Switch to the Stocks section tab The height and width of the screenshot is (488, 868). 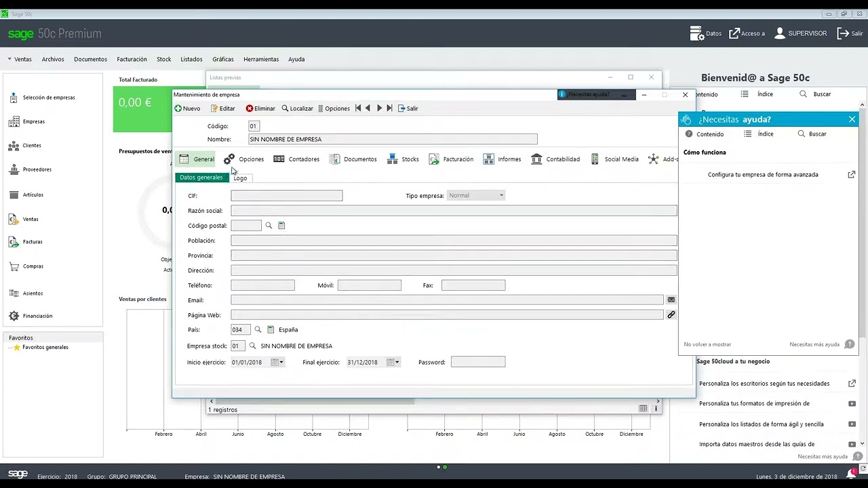[403, 159]
